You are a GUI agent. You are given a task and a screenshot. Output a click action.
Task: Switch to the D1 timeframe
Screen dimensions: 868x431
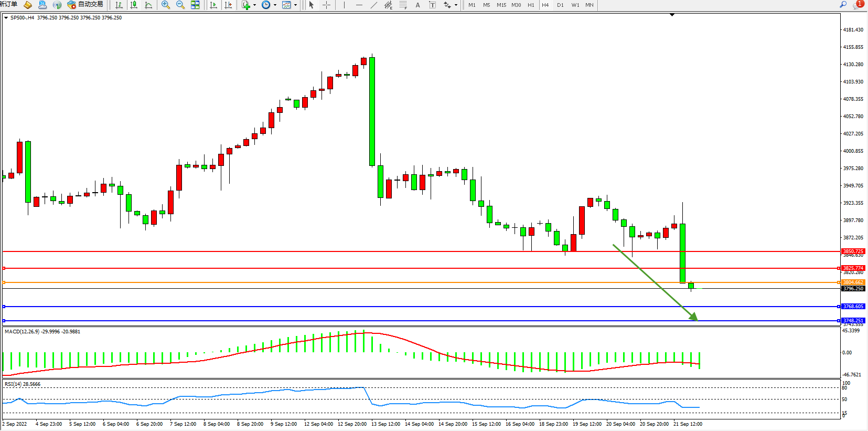point(560,5)
